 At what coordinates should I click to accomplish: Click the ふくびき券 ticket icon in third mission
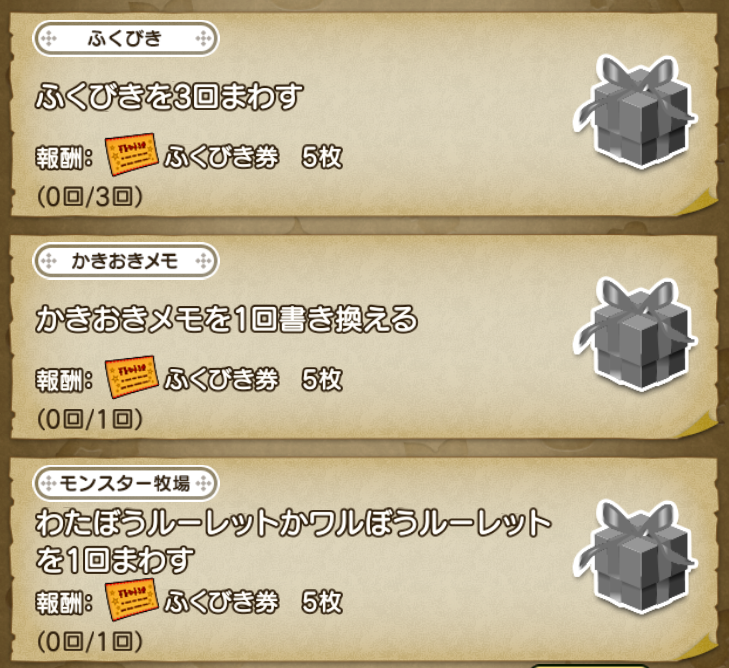[132, 600]
